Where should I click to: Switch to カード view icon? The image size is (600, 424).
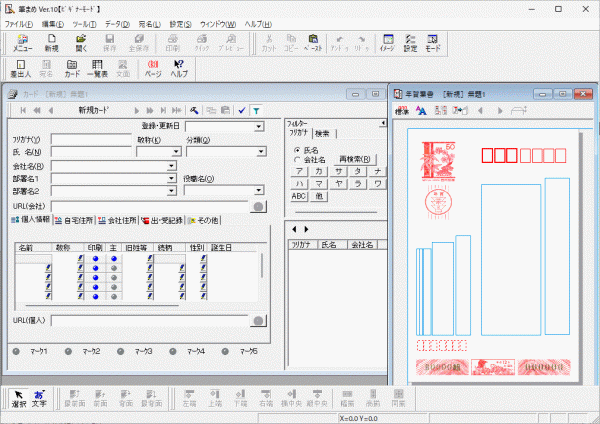click(72, 69)
